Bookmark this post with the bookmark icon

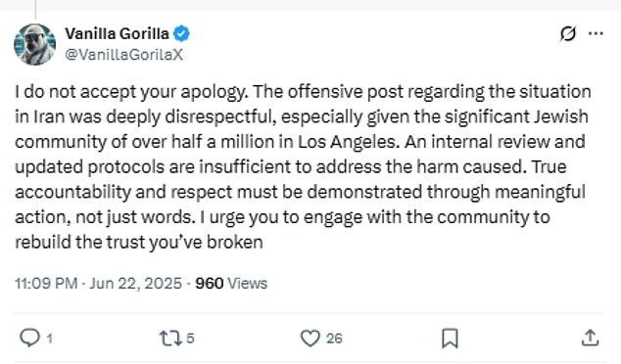click(450, 339)
